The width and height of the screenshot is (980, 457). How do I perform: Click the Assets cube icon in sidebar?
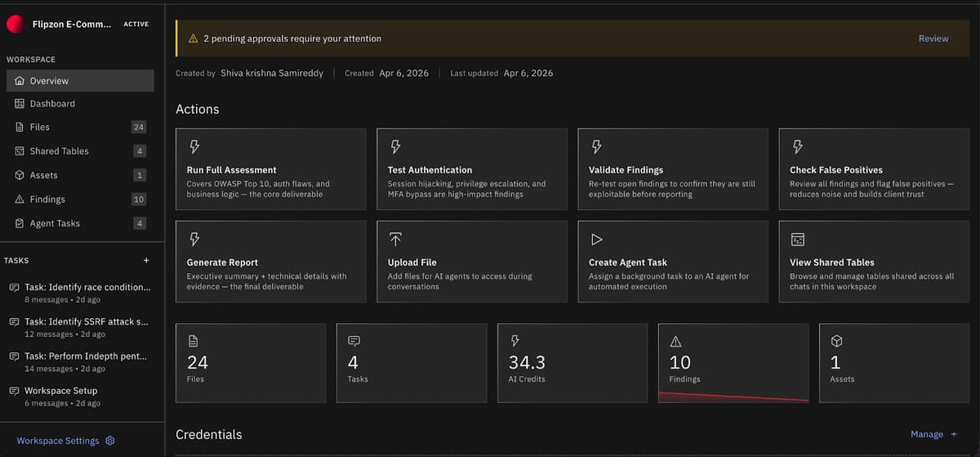pyautogui.click(x=20, y=175)
